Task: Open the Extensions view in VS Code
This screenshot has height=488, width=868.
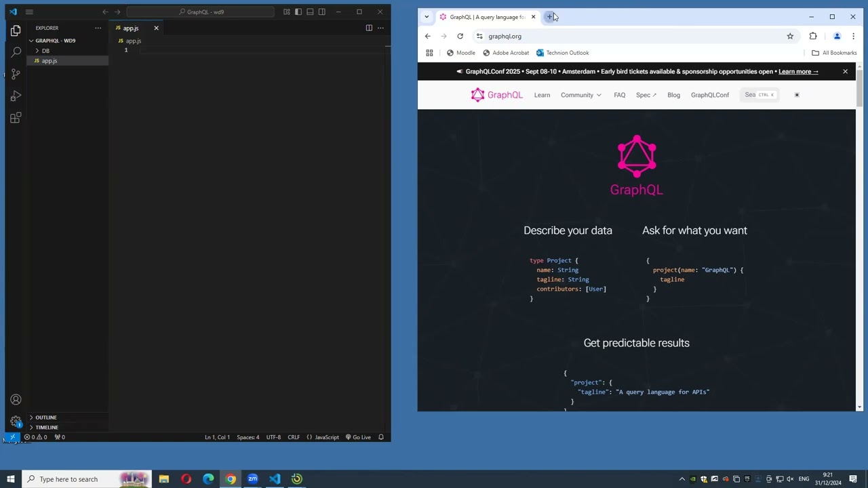Action: click(x=16, y=118)
